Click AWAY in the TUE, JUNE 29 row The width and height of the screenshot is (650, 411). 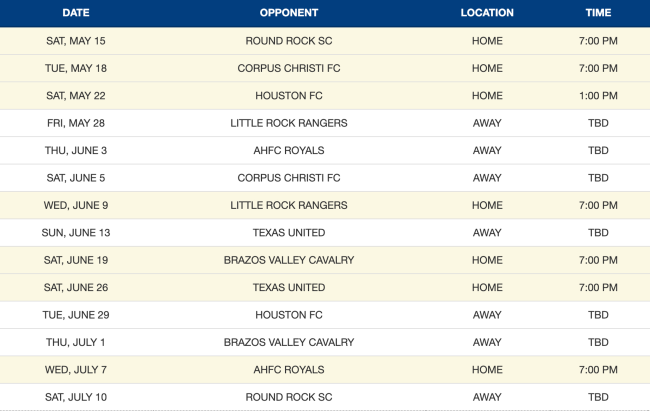(x=487, y=315)
